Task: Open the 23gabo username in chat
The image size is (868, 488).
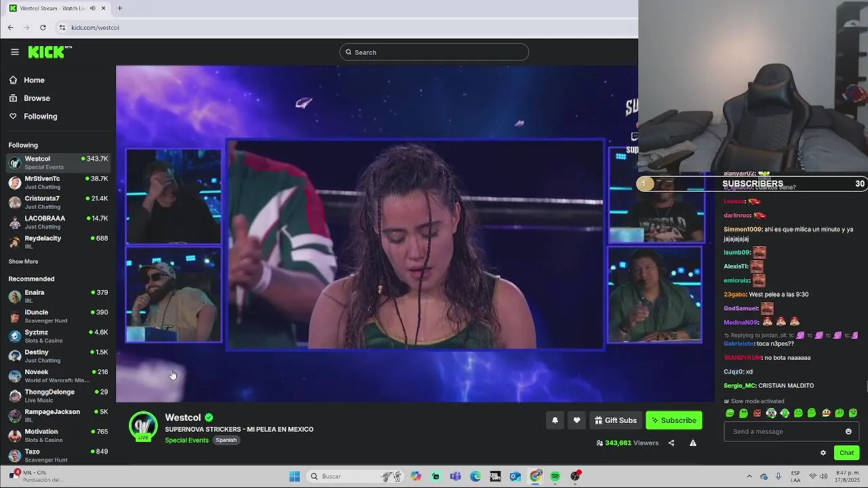Action: point(734,294)
